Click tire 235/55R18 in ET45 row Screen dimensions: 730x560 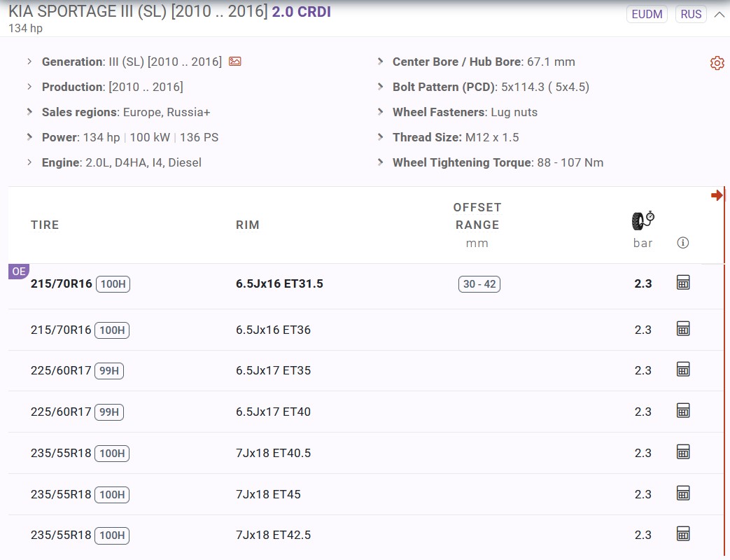click(61, 494)
